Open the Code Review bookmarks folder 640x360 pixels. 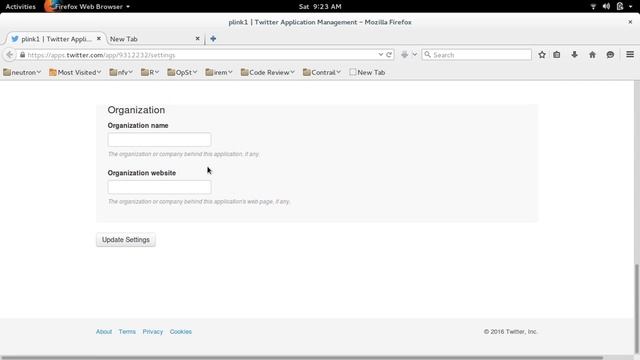pos(267,72)
